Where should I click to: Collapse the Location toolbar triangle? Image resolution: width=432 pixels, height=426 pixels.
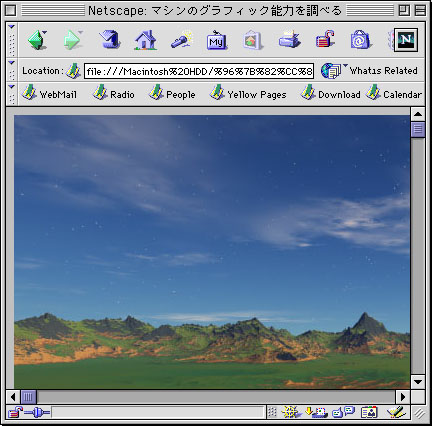(x=12, y=63)
